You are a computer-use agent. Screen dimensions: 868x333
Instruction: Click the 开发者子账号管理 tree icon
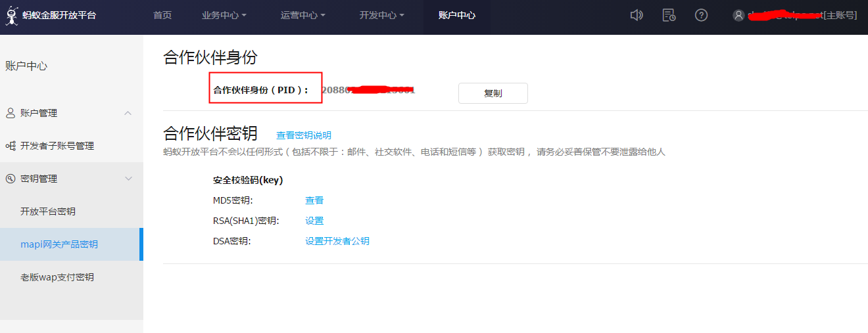pyautogui.click(x=11, y=146)
